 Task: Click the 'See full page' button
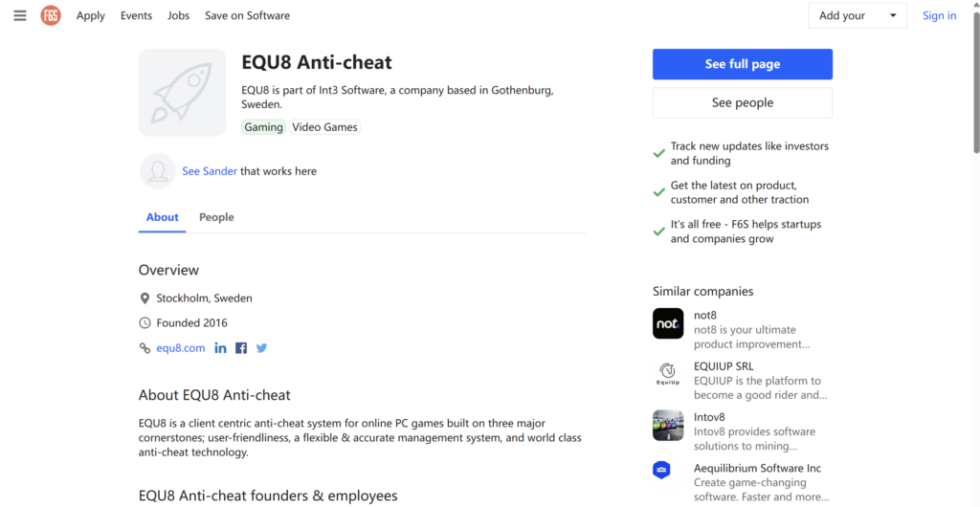coord(743,64)
